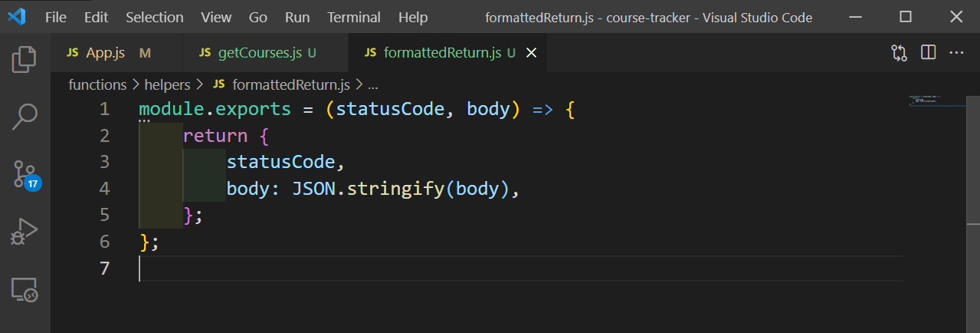The width and height of the screenshot is (980, 333).
Task: Click the 'statusCode' parameter on line 1
Action: 390,109
